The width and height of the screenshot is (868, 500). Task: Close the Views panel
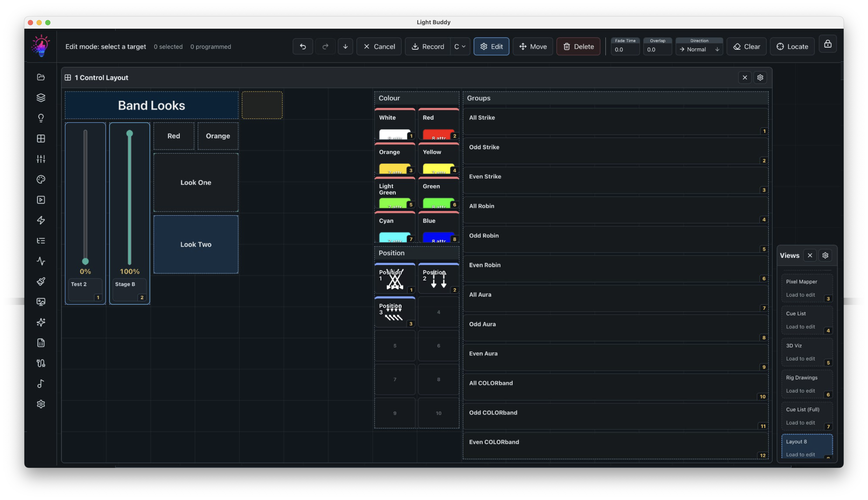click(810, 256)
